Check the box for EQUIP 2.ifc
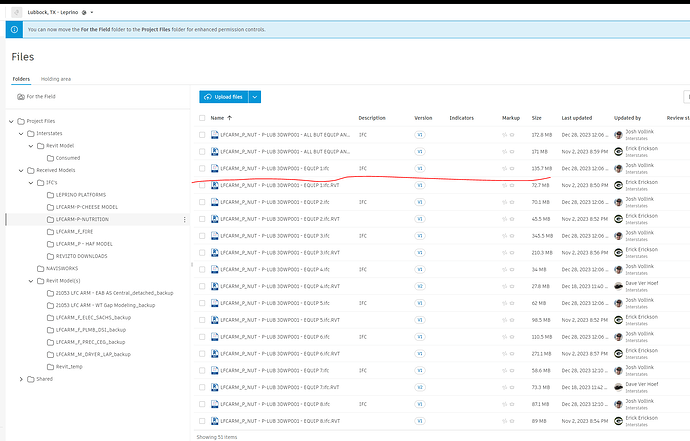The image size is (690, 441). (x=202, y=202)
